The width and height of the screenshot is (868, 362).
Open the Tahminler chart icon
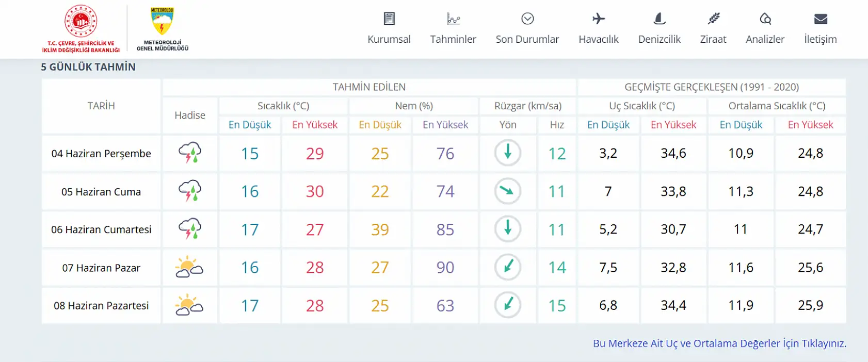click(453, 19)
